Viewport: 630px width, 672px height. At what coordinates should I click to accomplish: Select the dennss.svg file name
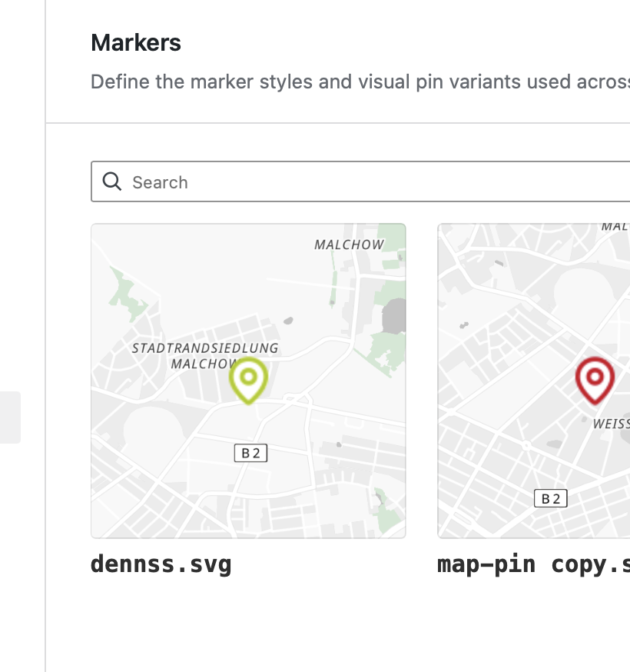tap(161, 564)
